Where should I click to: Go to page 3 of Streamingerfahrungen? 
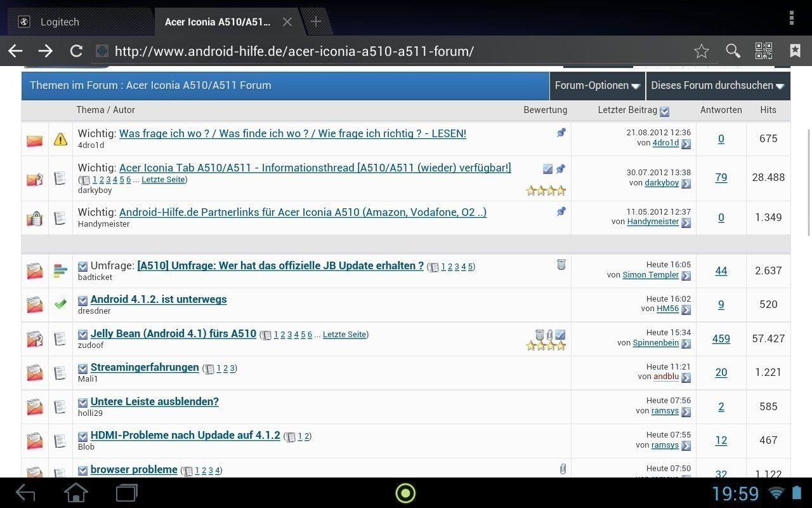[232, 368]
